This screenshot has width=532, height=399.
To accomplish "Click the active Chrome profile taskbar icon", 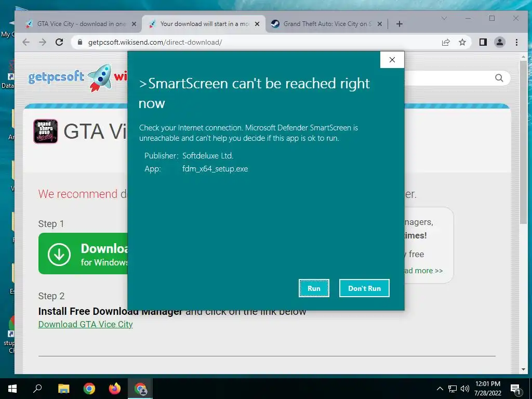I will (140, 389).
